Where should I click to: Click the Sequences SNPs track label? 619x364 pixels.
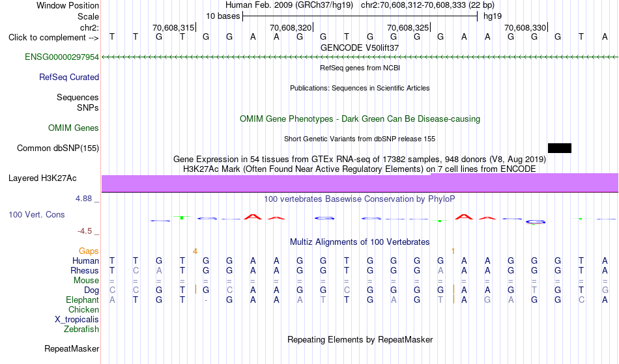coord(78,102)
